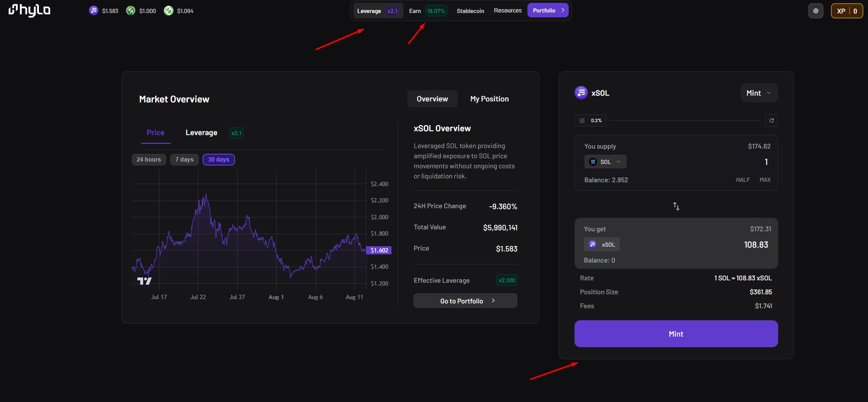Screen dimensions: 868x402
Task: Open the settings gear icon
Action: 816,11
